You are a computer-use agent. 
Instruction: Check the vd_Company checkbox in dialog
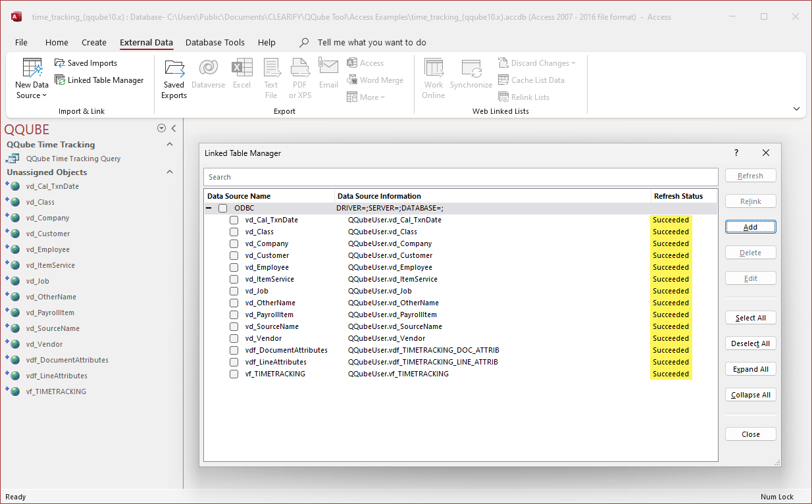point(234,243)
